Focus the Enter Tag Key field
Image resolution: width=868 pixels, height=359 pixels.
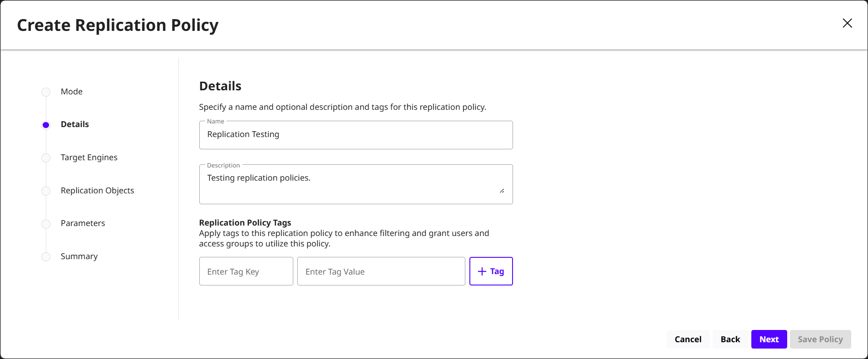point(246,271)
